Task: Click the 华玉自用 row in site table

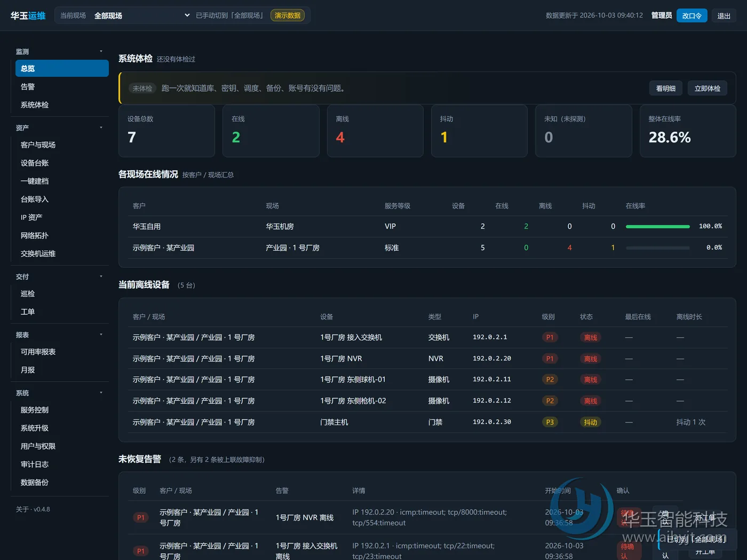Action: coord(427,226)
